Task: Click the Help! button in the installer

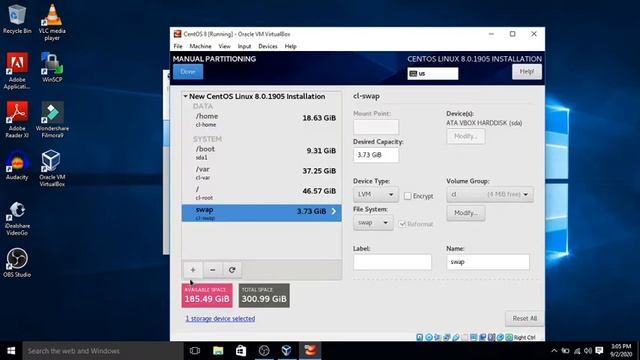Action: (x=527, y=72)
